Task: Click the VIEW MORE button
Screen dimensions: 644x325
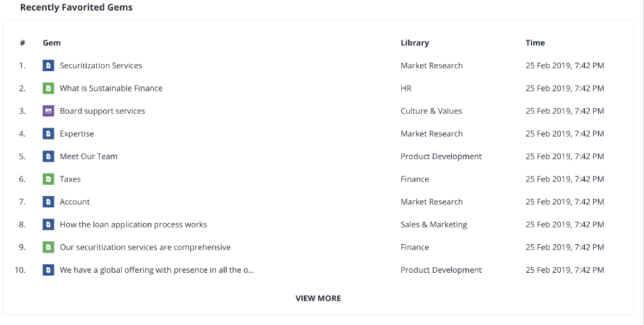Action: [319, 298]
